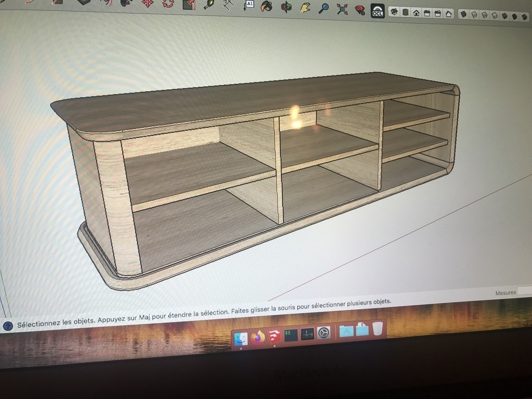Image resolution: width=532 pixels, height=399 pixels.
Task: Set Shaded face style
Action: (x=505, y=16)
